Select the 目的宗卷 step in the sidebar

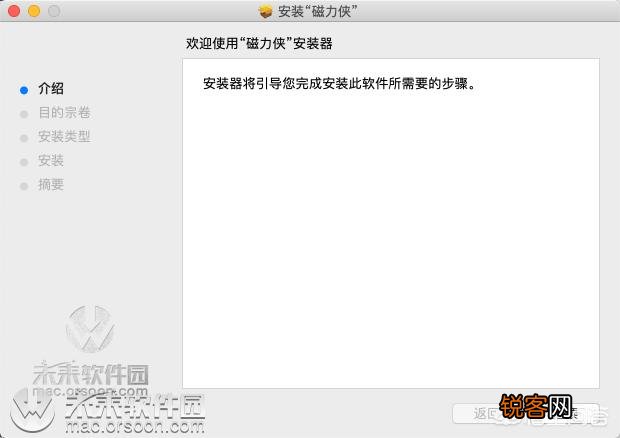pos(64,112)
